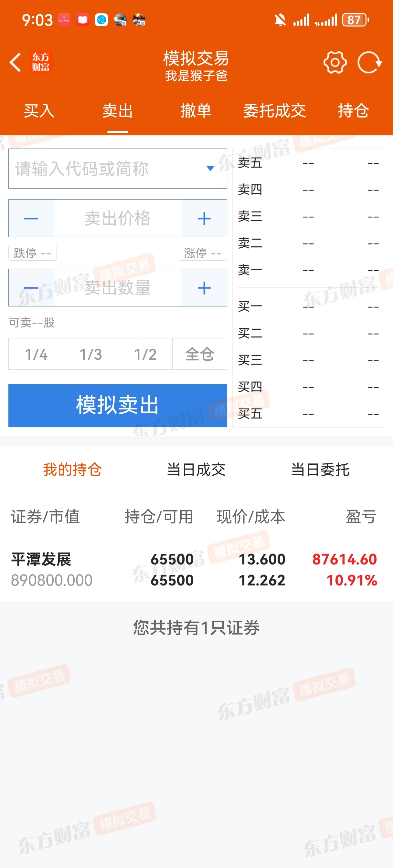Choose the 1/4 position button
Image resolution: width=393 pixels, height=868 pixels.
(x=36, y=354)
